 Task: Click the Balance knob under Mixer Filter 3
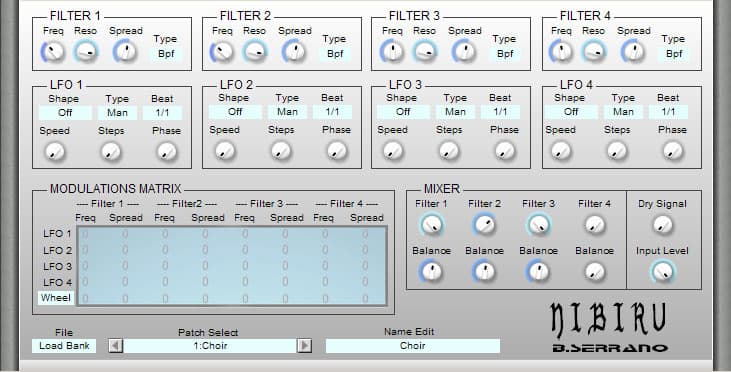(x=538, y=272)
